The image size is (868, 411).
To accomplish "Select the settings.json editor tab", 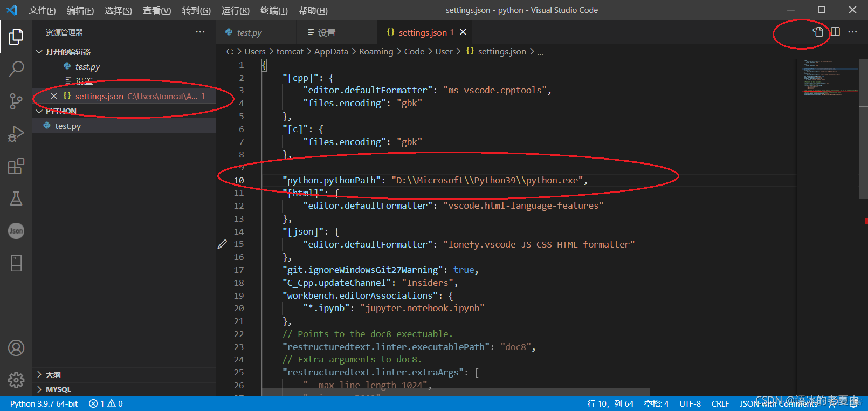I will click(x=426, y=32).
